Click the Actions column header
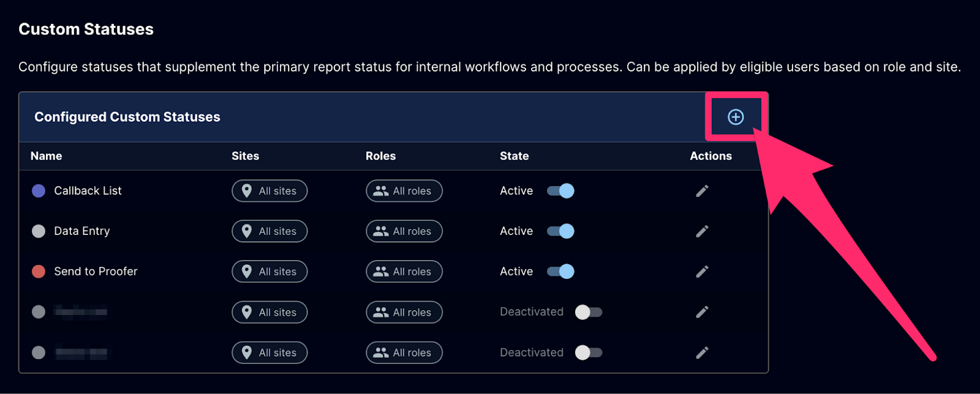This screenshot has height=394, width=980. click(x=711, y=156)
